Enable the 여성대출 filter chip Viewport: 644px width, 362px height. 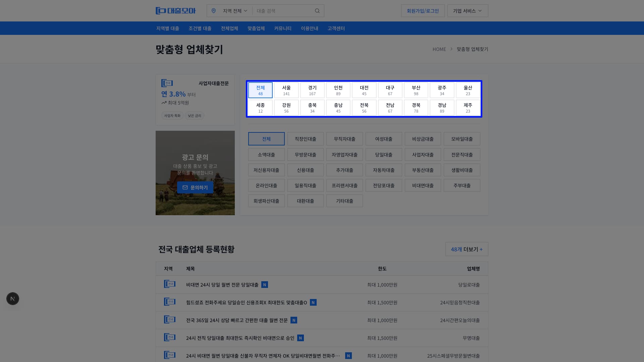384,138
